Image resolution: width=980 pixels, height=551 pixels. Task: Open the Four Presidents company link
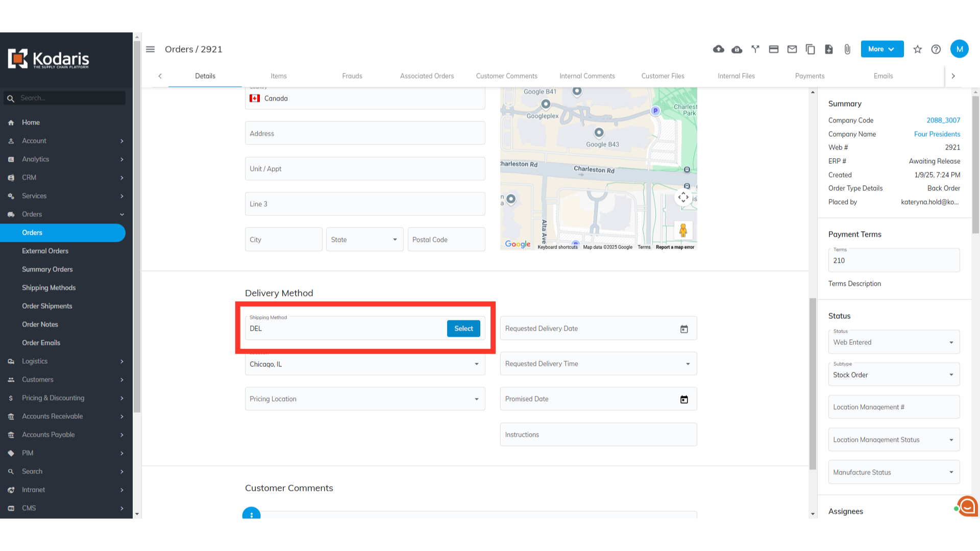[x=937, y=134]
